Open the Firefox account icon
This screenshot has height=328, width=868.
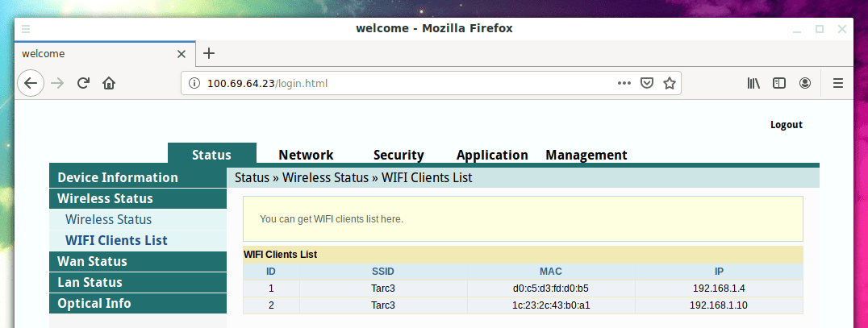pos(805,83)
